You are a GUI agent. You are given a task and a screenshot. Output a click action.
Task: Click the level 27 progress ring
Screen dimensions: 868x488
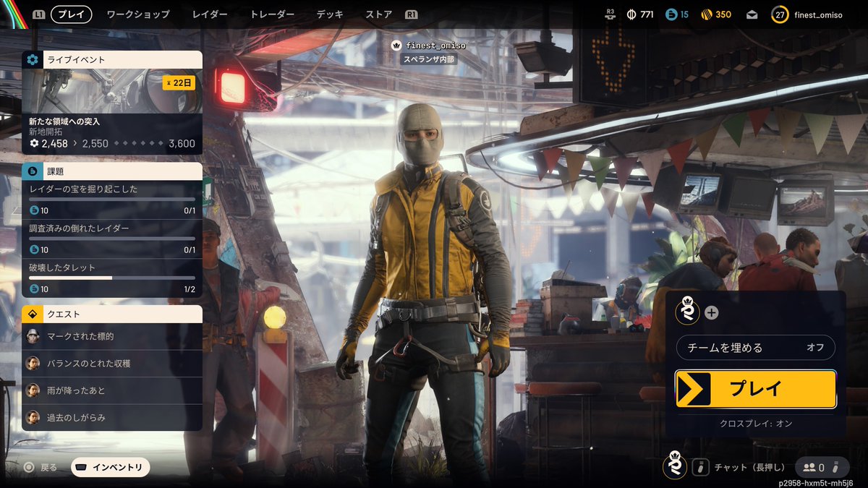point(780,14)
